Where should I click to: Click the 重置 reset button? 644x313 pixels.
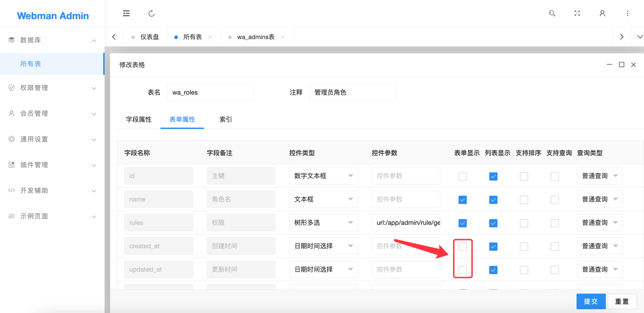(622, 302)
